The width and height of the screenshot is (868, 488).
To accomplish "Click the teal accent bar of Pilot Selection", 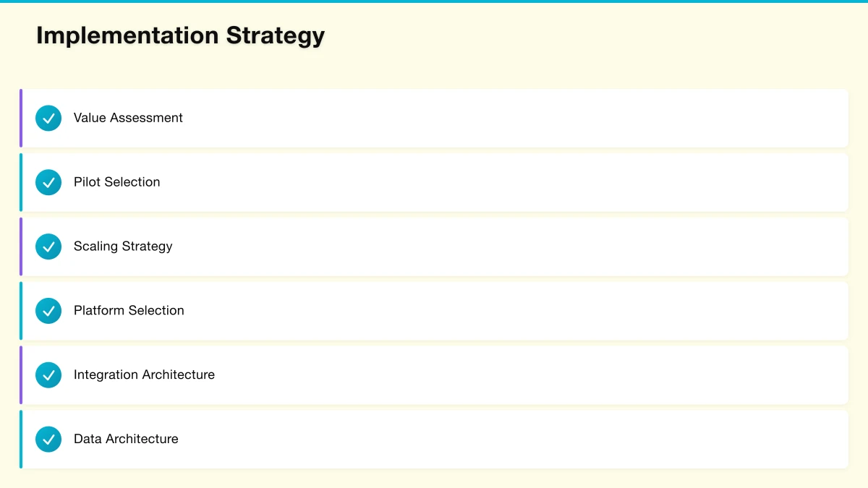I will click(21, 182).
